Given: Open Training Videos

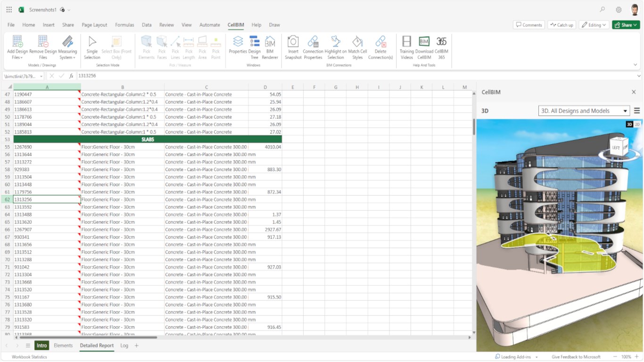Looking at the screenshot, I should (406, 47).
